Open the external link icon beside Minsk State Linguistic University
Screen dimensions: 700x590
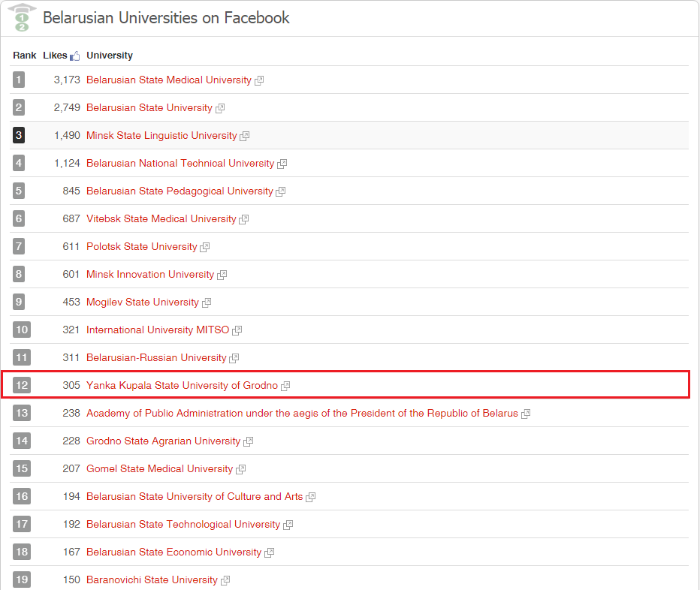pos(245,136)
